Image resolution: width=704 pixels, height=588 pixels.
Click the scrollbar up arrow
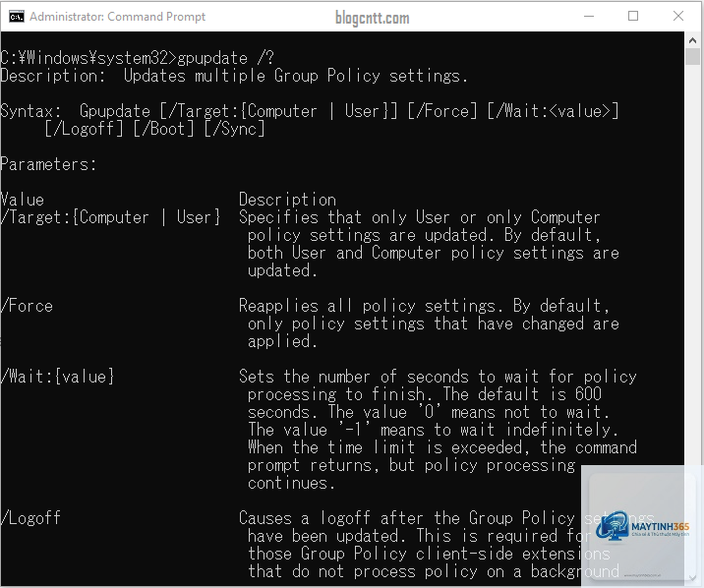pyautogui.click(x=692, y=40)
